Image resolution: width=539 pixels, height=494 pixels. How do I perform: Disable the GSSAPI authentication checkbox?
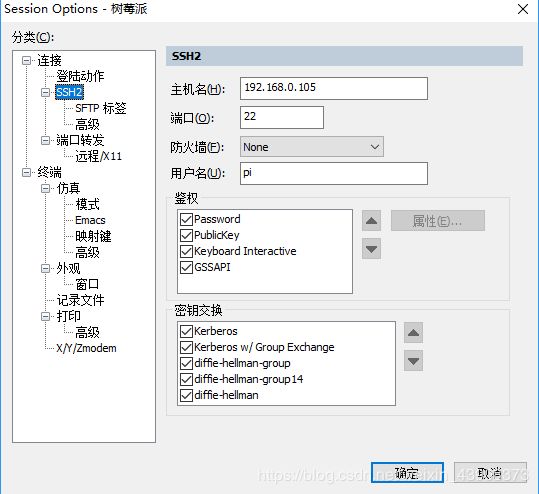[186, 267]
